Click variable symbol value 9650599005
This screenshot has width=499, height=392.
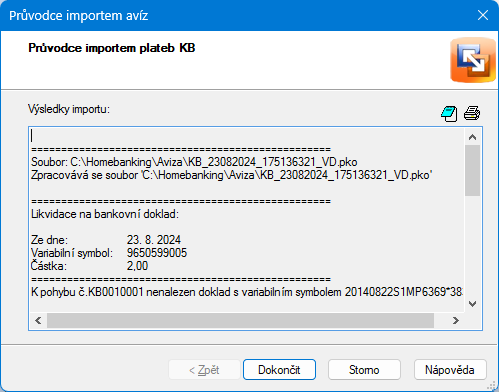(157, 253)
